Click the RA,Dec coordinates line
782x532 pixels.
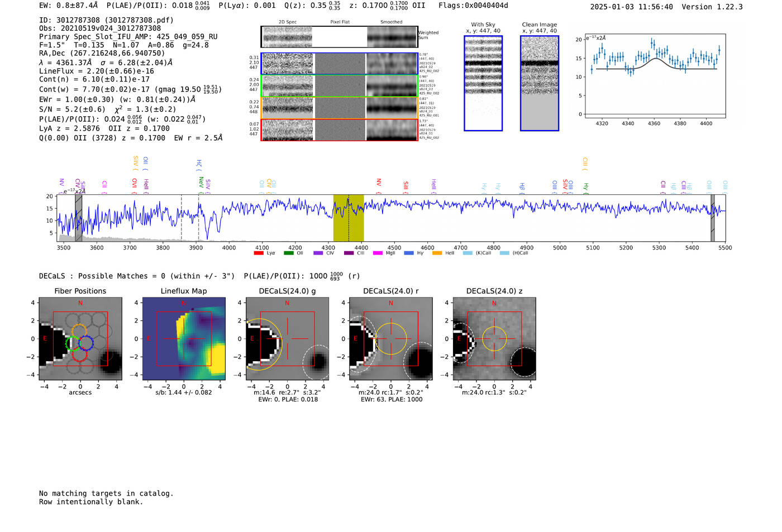pos(102,54)
